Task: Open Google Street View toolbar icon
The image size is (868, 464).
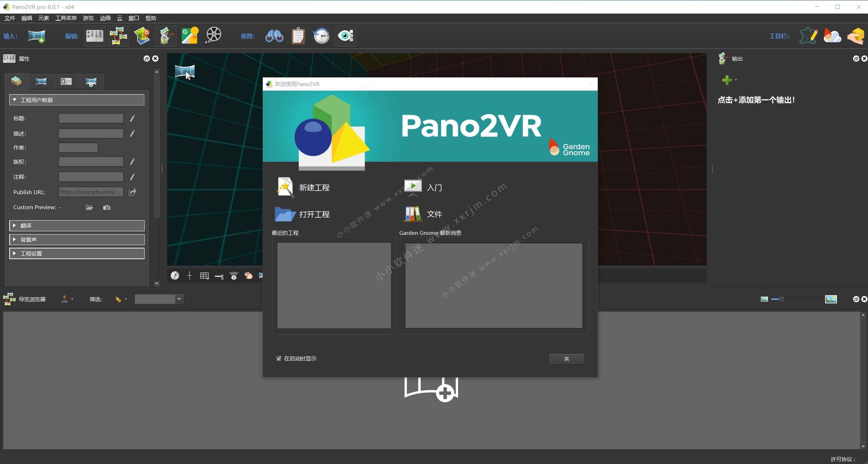Action: pos(190,36)
